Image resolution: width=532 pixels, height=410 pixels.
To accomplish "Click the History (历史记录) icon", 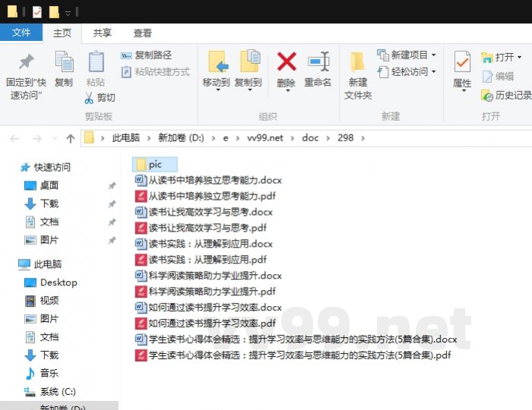I will tap(487, 96).
